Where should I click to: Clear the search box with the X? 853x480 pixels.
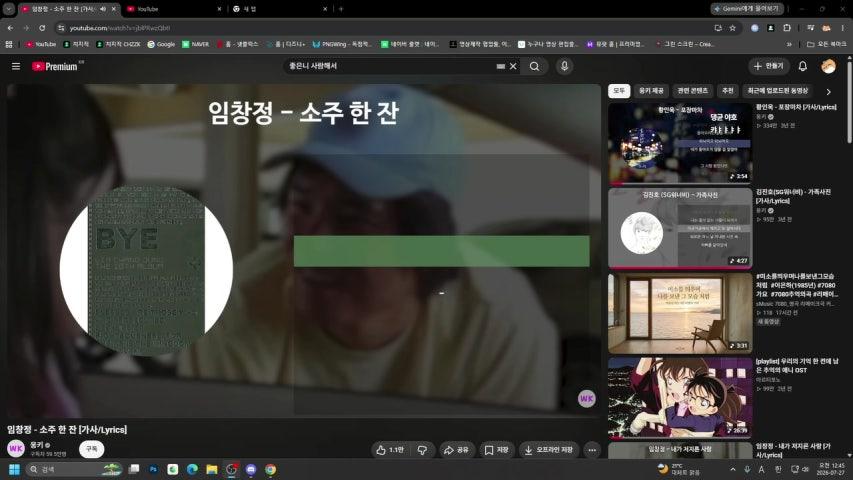click(513, 66)
